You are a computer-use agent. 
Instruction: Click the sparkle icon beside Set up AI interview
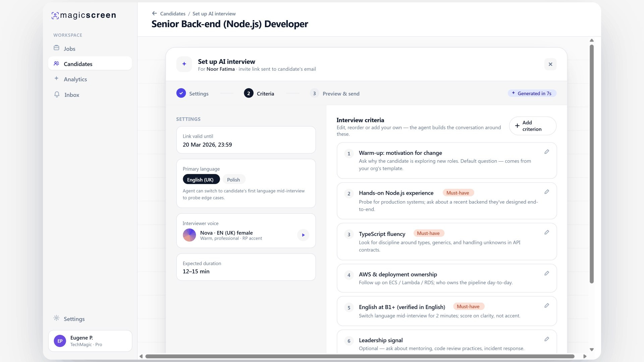click(x=184, y=64)
